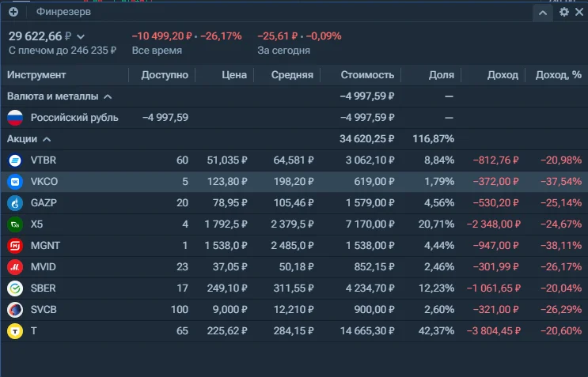Sort by the Стоимость column header
Screen dimensions: 588x377
tap(367, 75)
